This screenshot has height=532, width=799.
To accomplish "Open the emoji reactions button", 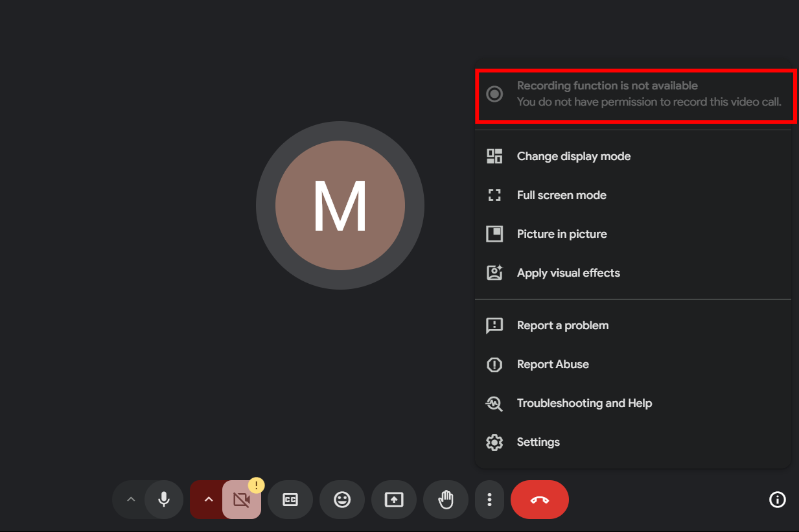I will point(342,500).
